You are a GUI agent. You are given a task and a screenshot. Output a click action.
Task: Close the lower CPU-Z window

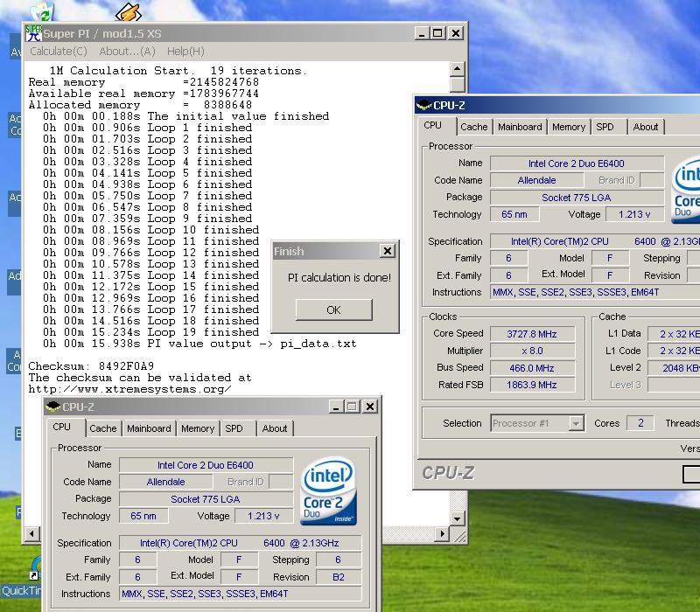pyautogui.click(x=370, y=407)
